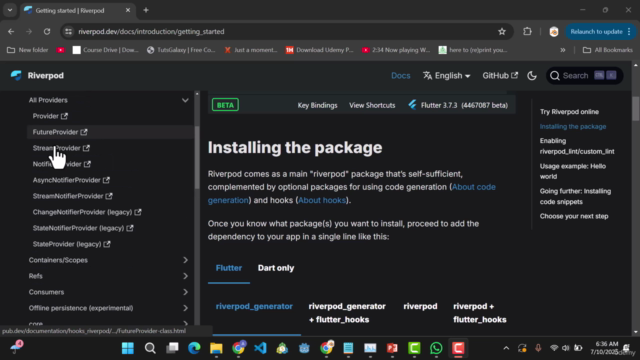Image resolution: width=640 pixels, height=360 pixels.
Task: Open All Bookmarks folder
Action: pyautogui.click(x=607, y=50)
